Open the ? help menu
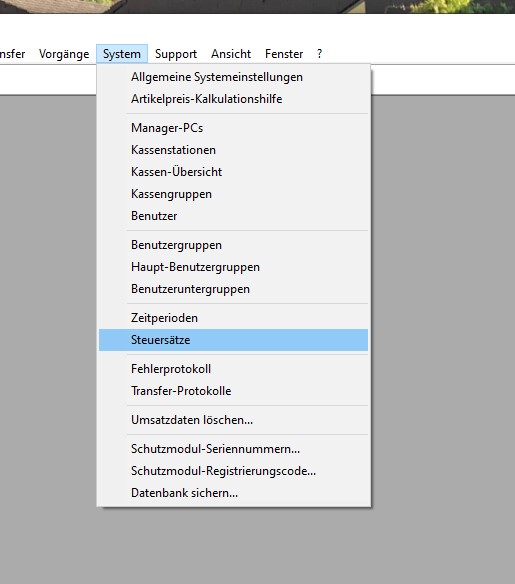The image size is (515, 584). pyautogui.click(x=320, y=54)
